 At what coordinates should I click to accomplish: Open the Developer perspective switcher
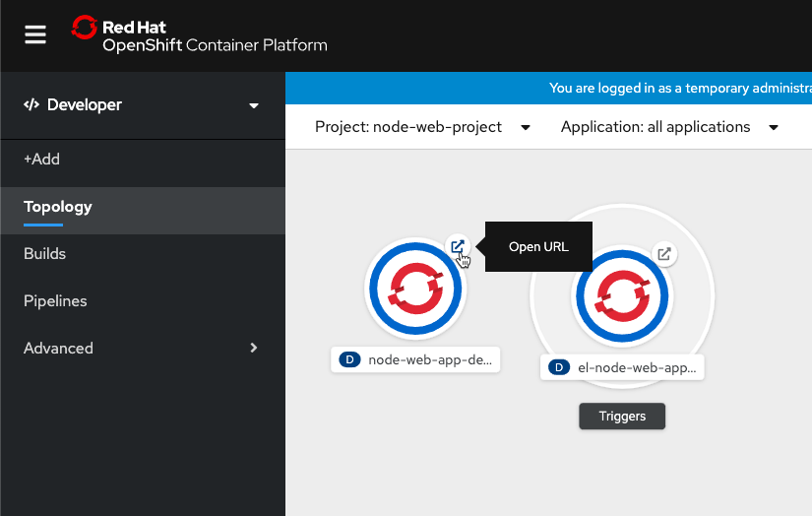[x=143, y=105]
